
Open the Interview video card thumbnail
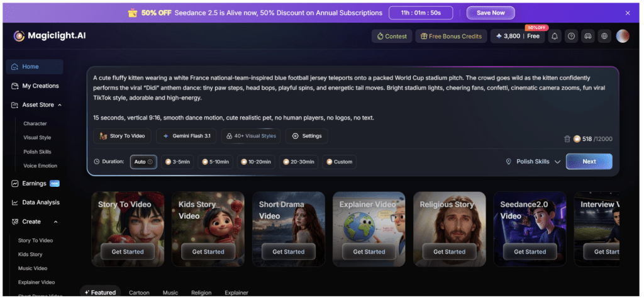tap(596, 229)
